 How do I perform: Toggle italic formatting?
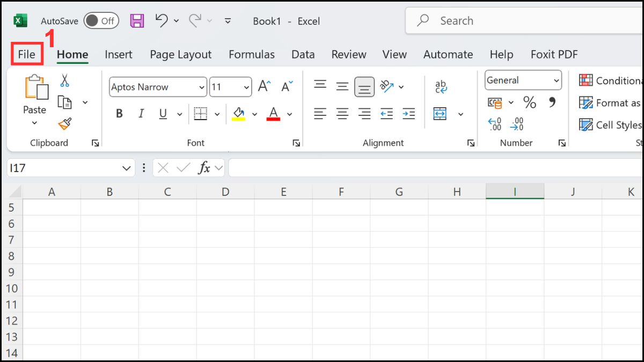pos(141,113)
